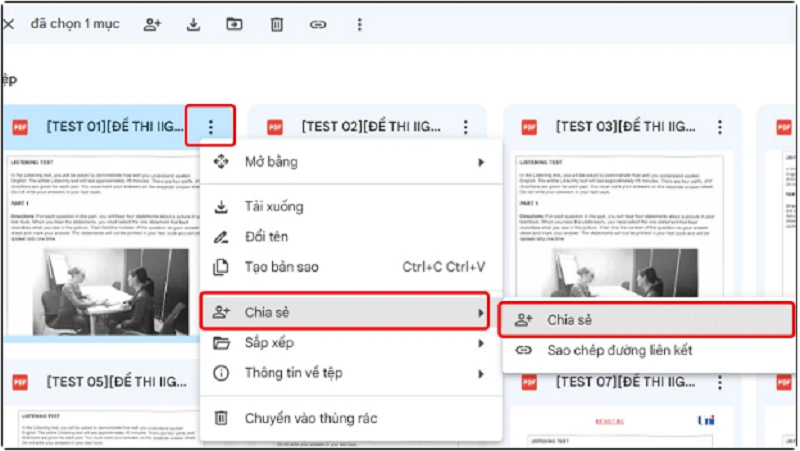800x451 pixels.
Task: Click the '[TEST 07][ĐỀ THI IIG...' file name
Action: (625, 382)
